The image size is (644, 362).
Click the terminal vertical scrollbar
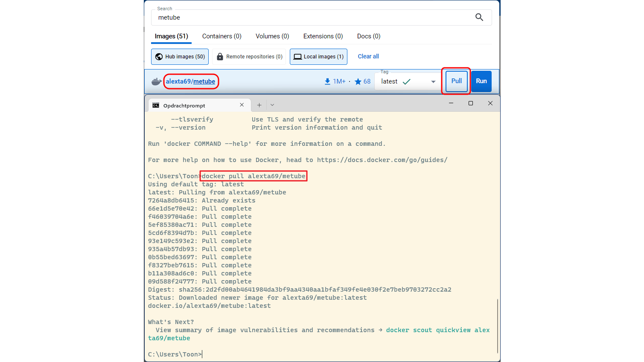(498, 326)
